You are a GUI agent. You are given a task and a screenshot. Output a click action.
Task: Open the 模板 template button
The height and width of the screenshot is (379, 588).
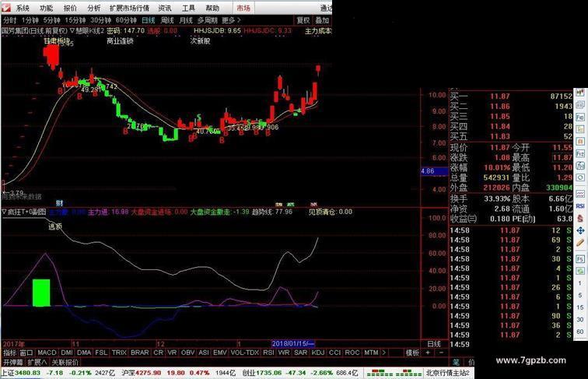[x=412, y=353]
